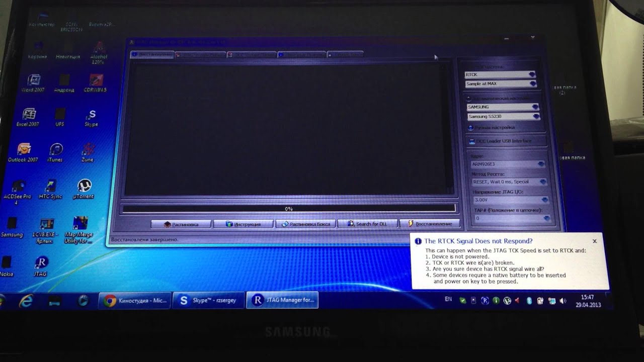Open the Sample at MAX dropdown
This screenshot has width=644, height=362.
point(501,84)
